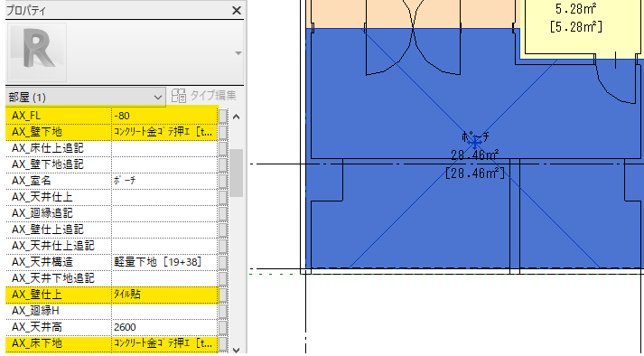Select the properties scrollbar thumb

click(236, 173)
